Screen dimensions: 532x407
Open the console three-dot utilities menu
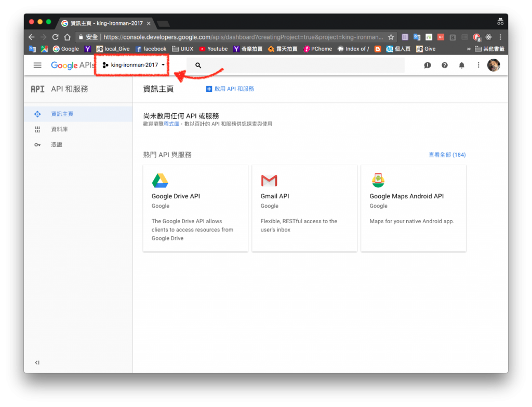click(478, 65)
